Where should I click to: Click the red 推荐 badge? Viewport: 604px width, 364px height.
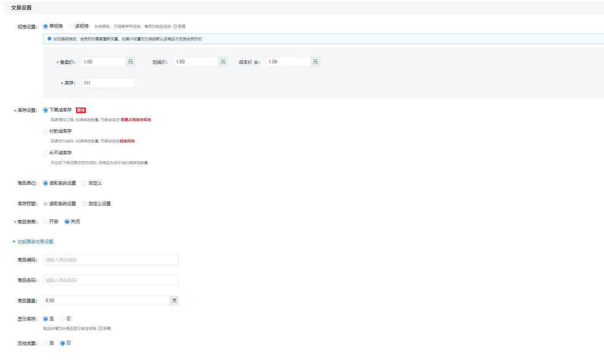(81, 110)
